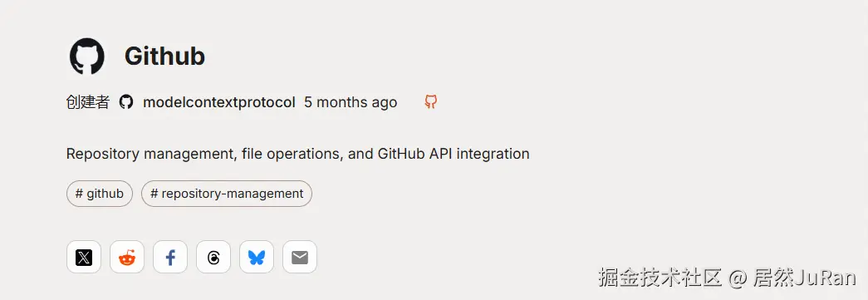Image resolution: width=868 pixels, height=300 pixels.
Task: Share to Facebook using its icon
Action: click(x=170, y=257)
